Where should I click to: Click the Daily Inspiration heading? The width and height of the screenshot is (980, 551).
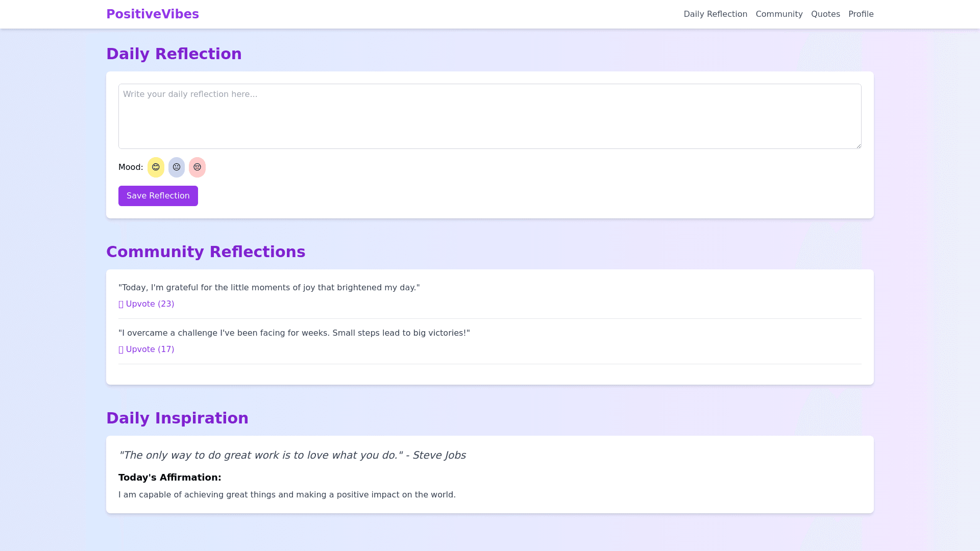(x=177, y=418)
